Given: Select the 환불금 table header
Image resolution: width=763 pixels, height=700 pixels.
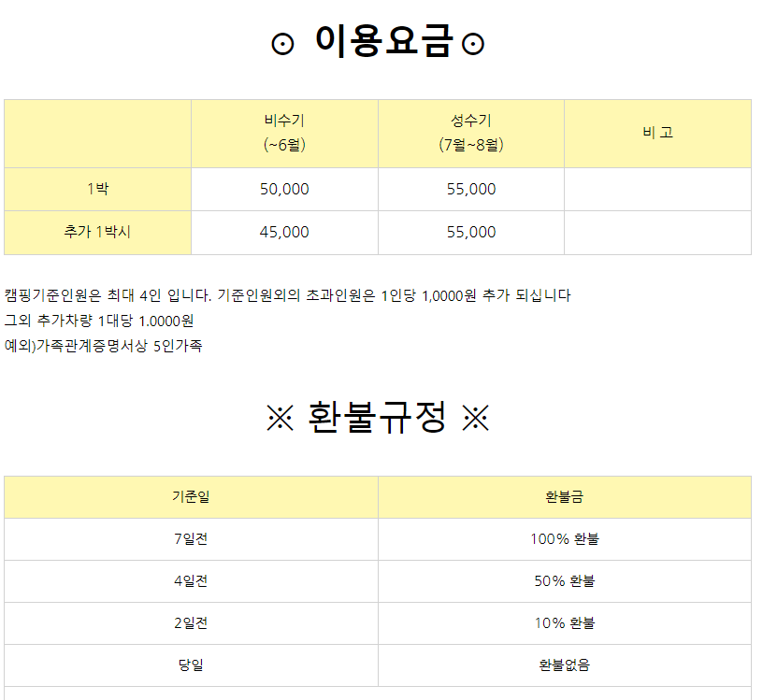Looking at the screenshot, I should pyautogui.click(x=569, y=497).
